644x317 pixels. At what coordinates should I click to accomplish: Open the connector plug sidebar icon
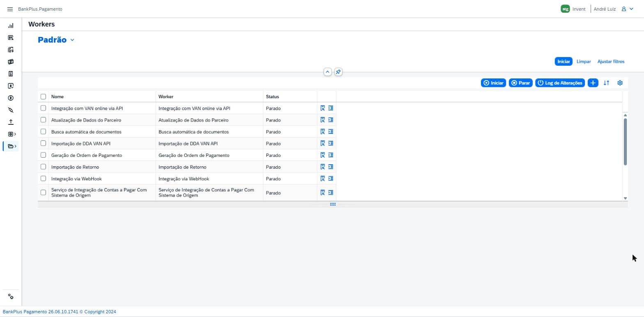pos(11,110)
